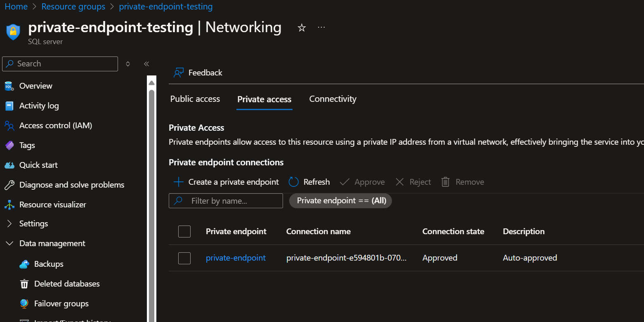Image resolution: width=644 pixels, height=322 pixels.
Task: Click the Deleted databases trash icon
Action: pos(24,284)
